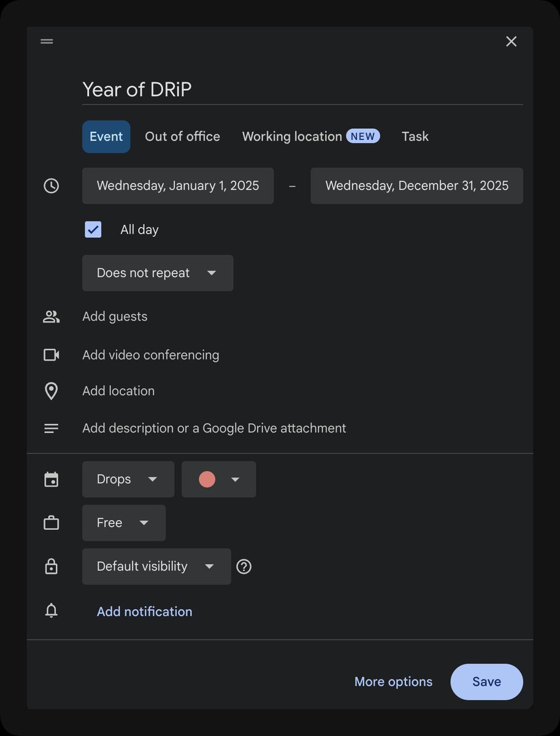This screenshot has height=736, width=560.
Task: Open start date Wednesday, January 1, 2025
Action: coord(178,186)
